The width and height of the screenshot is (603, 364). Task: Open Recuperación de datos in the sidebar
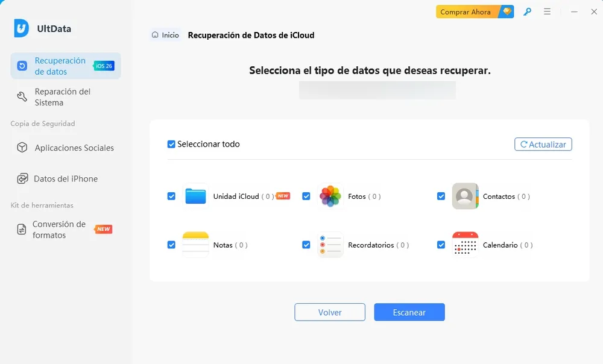tap(60, 66)
